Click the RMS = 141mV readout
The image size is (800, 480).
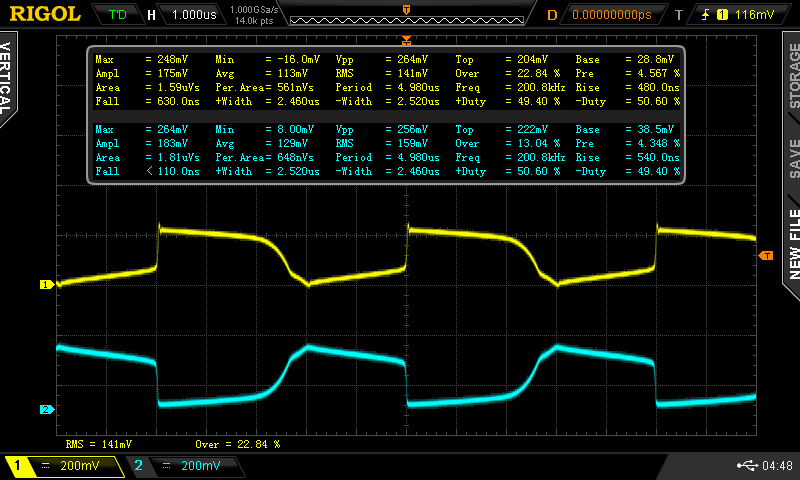click(x=98, y=443)
